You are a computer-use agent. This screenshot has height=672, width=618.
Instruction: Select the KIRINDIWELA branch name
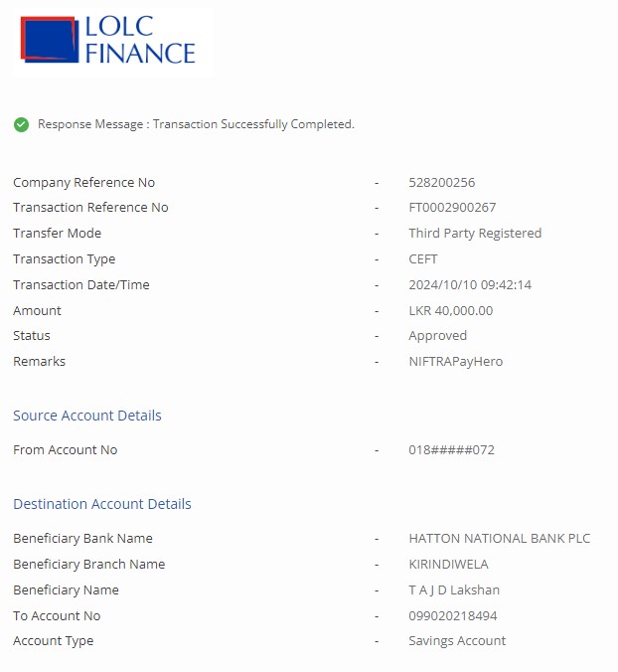448,565
